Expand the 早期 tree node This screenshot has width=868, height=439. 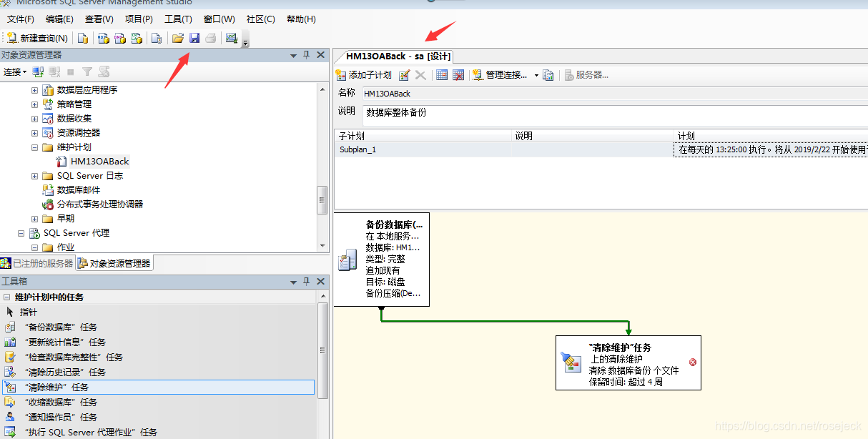34,219
